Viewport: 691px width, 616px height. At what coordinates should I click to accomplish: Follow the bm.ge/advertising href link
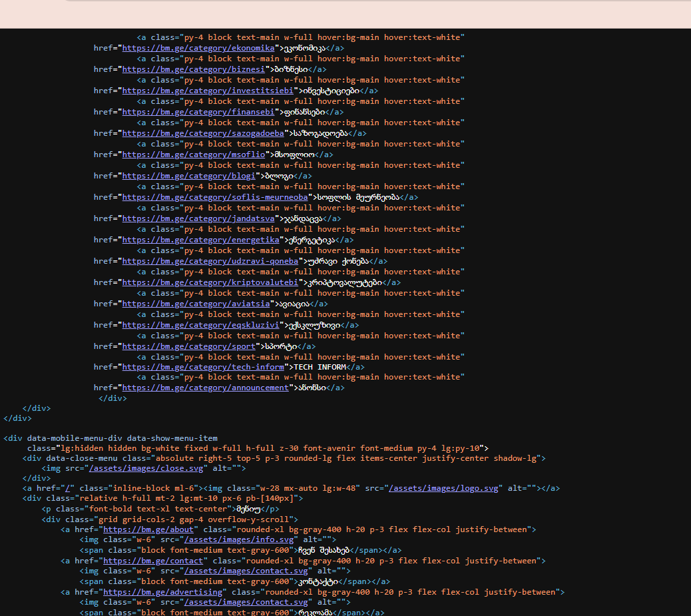163,592
